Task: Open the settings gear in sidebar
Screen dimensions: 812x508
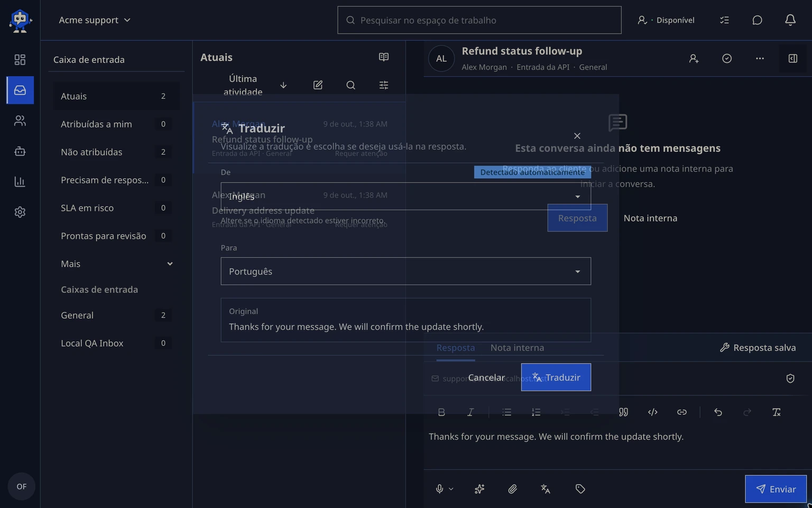Action: pyautogui.click(x=20, y=212)
